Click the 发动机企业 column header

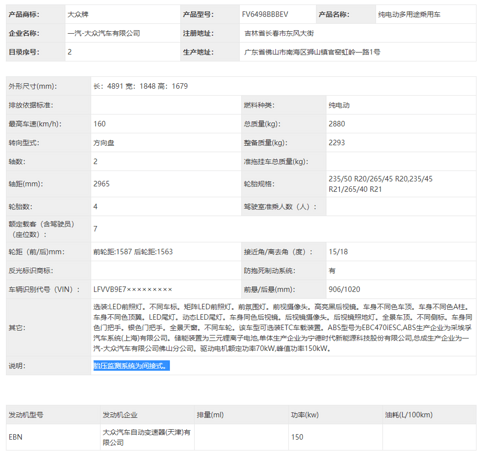click(120, 415)
